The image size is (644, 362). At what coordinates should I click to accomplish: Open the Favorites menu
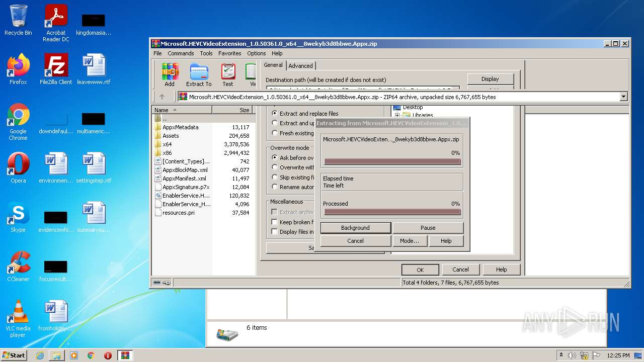pyautogui.click(x=230, y=53)
